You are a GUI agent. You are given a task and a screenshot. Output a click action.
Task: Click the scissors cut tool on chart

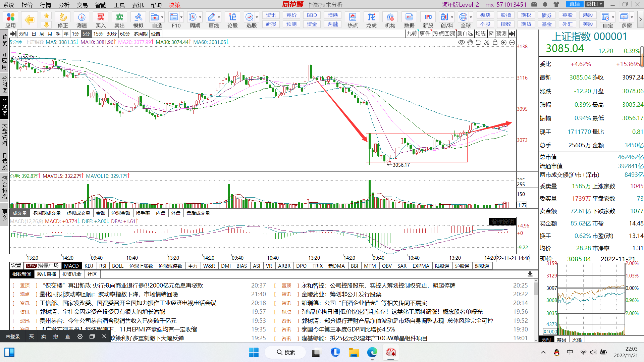[x=487, y=42]
